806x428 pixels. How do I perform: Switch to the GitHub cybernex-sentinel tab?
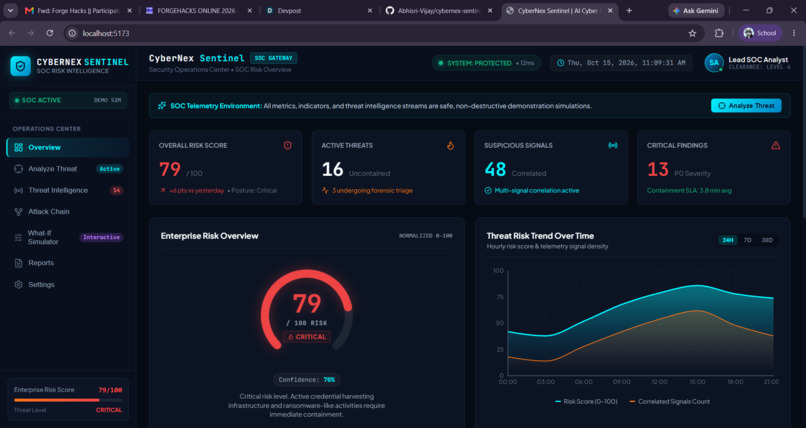(x=438, y=10)
